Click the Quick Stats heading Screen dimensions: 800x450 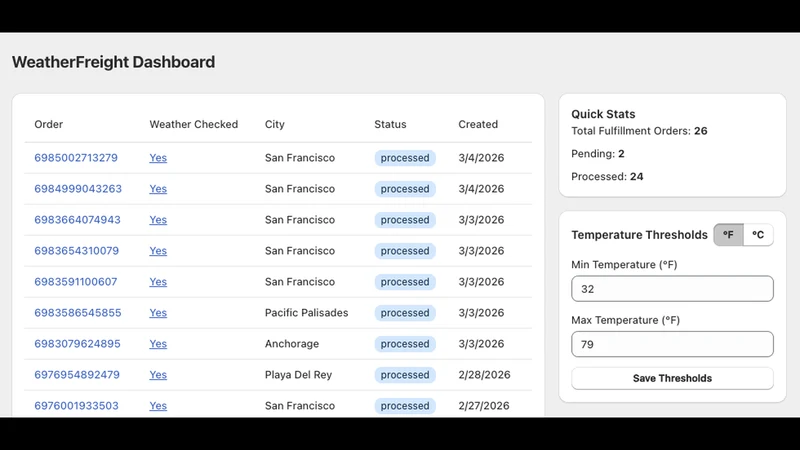point(603,114)
